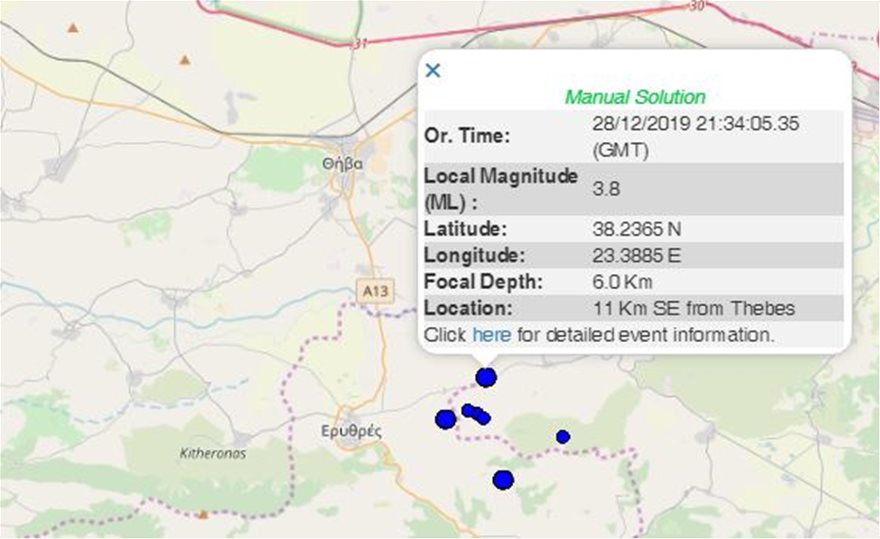
Task: Click the orange triangle northwest of Θήβα
Action: (x=184, y=60)
